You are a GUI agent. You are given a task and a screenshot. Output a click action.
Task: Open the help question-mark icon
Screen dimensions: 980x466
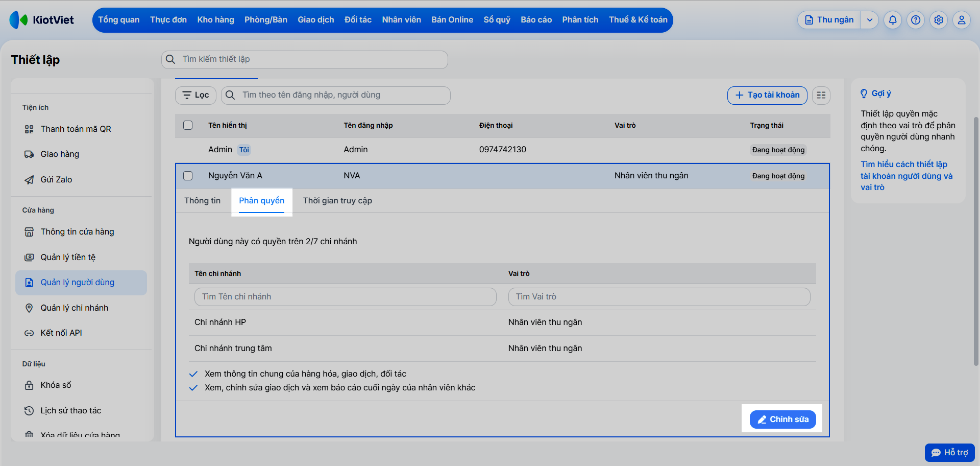[916, 20]
